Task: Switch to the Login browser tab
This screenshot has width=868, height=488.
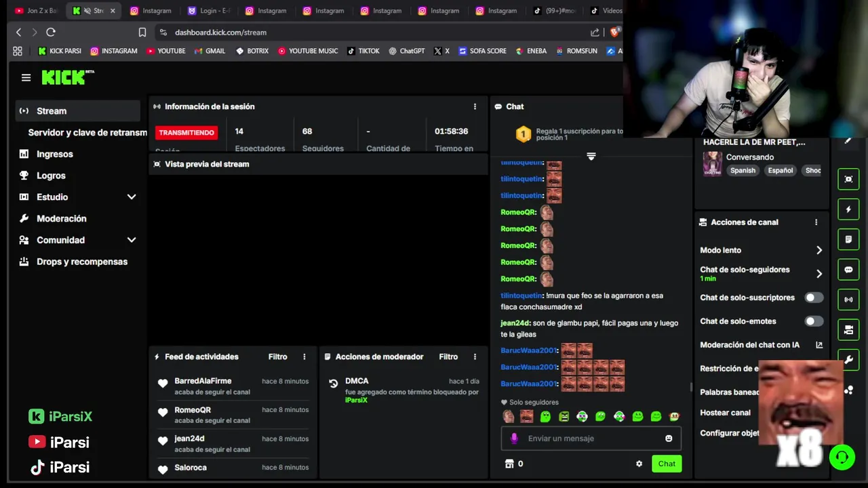Action: [x=209, y=11]
